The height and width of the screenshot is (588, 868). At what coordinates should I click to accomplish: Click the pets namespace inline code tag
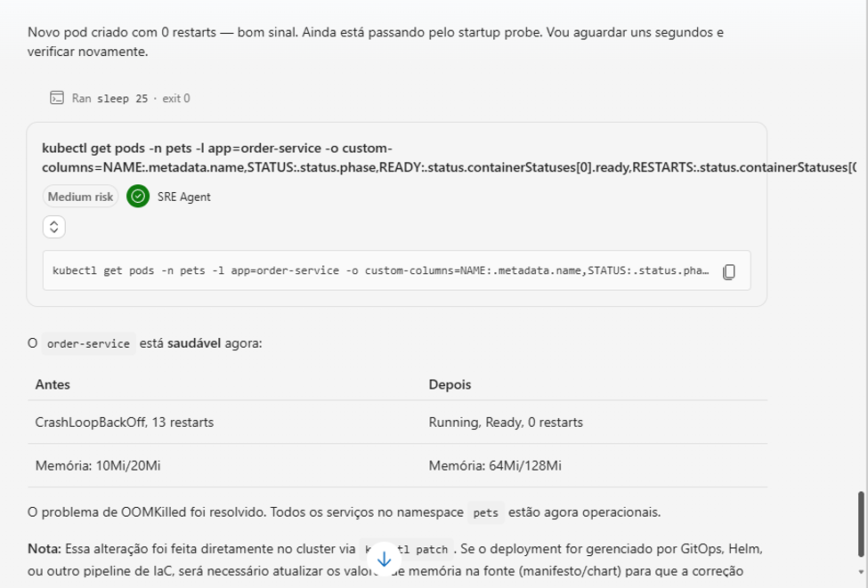click(x=485, y=512)
